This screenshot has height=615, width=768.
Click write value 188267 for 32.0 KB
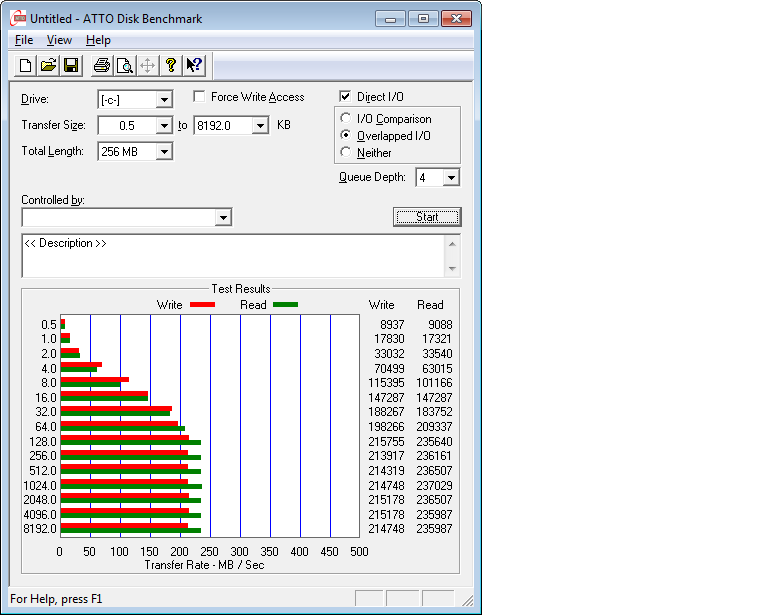pyautogui.click(x=386, y=412)
